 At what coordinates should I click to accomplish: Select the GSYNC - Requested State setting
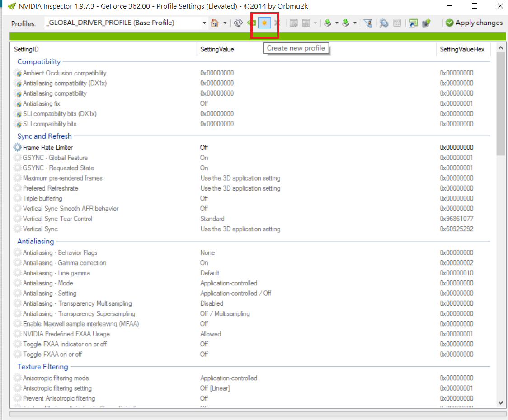(x=58, y=168)
